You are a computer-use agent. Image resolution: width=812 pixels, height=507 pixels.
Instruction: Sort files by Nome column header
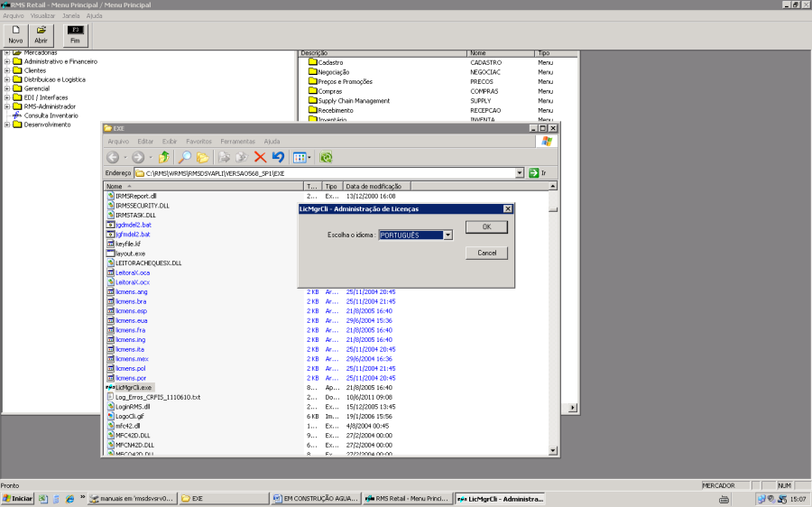204,187
